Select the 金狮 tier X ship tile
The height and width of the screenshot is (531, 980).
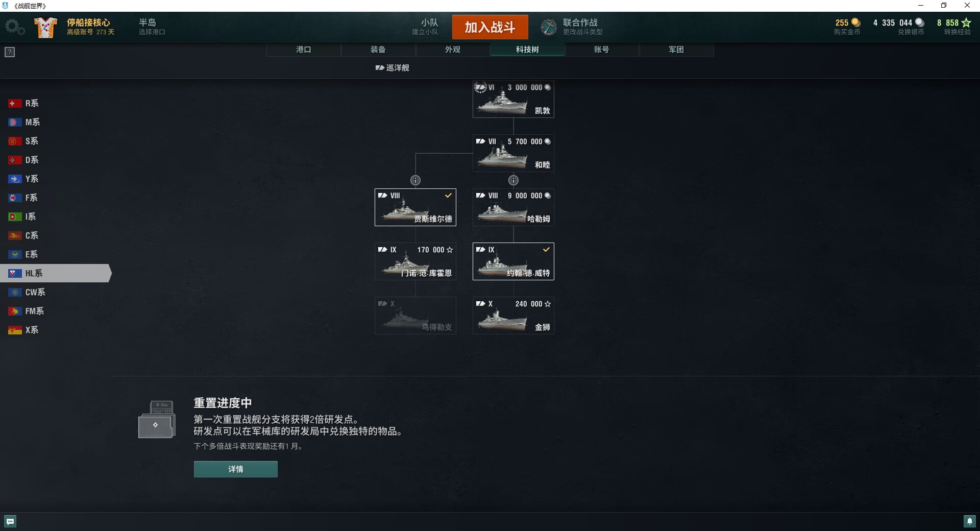coord(513,316)
